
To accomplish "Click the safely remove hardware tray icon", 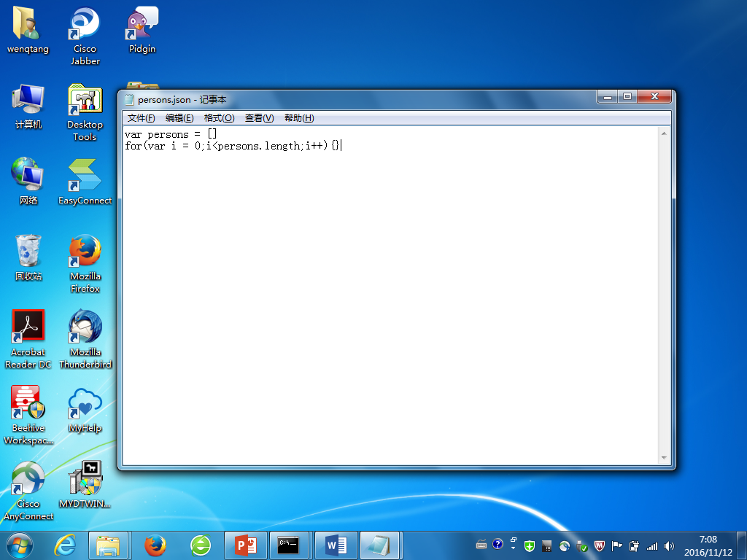I will [581, 546].
